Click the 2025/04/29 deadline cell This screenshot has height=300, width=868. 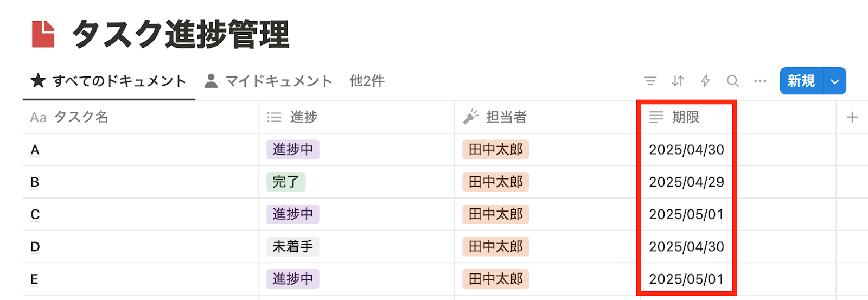coord(686,182)
